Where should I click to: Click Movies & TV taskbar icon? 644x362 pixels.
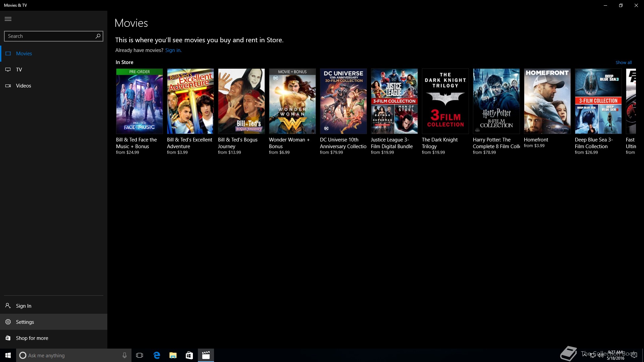pos(206,355)
